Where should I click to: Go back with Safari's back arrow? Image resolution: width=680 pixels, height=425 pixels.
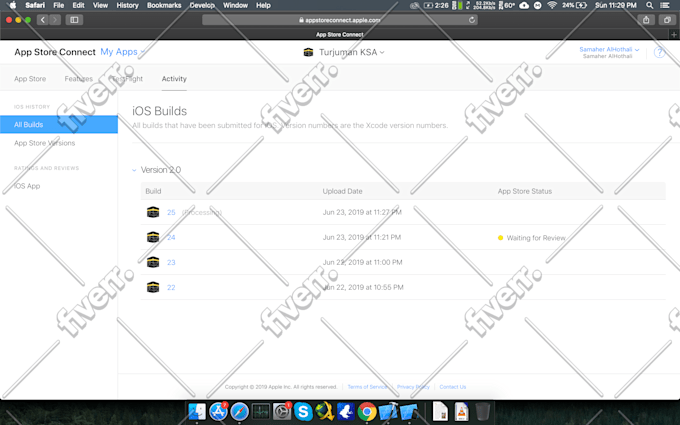[42, 20]
